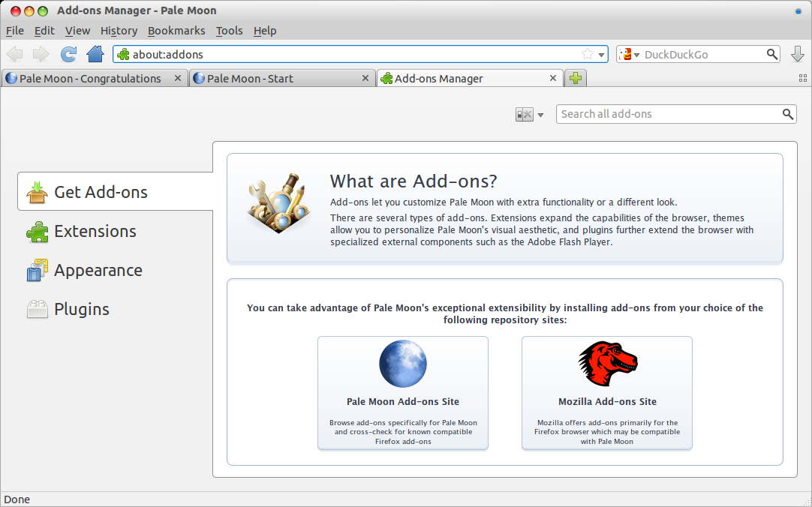Open the View menu
The image size is (812, 507).
(78, 31)
